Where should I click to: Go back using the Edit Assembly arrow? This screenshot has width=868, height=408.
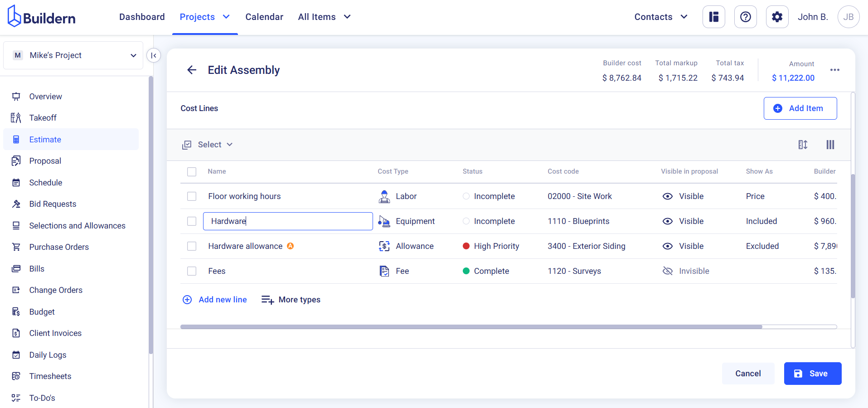point(192,70)
